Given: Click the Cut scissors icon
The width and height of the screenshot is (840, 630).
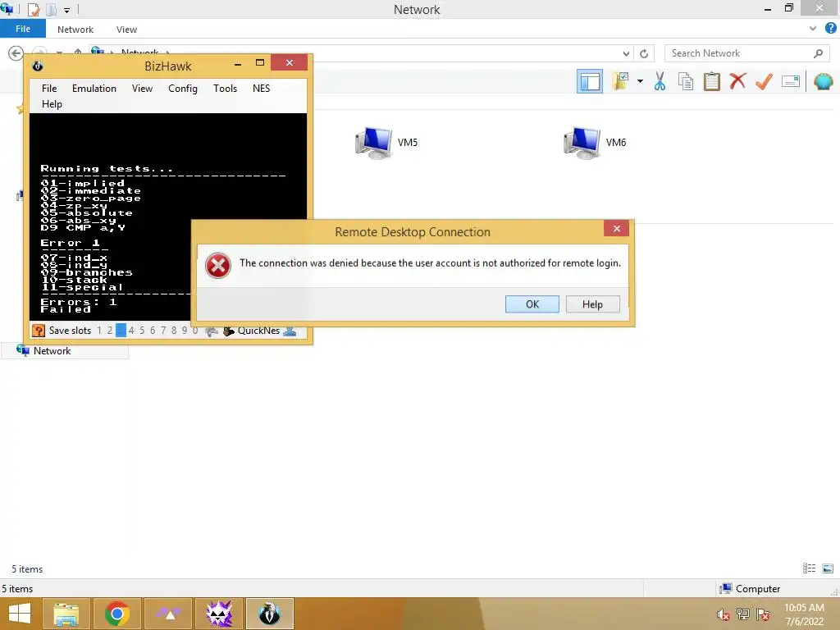Looking at the screenshot, I should point(660,81).
